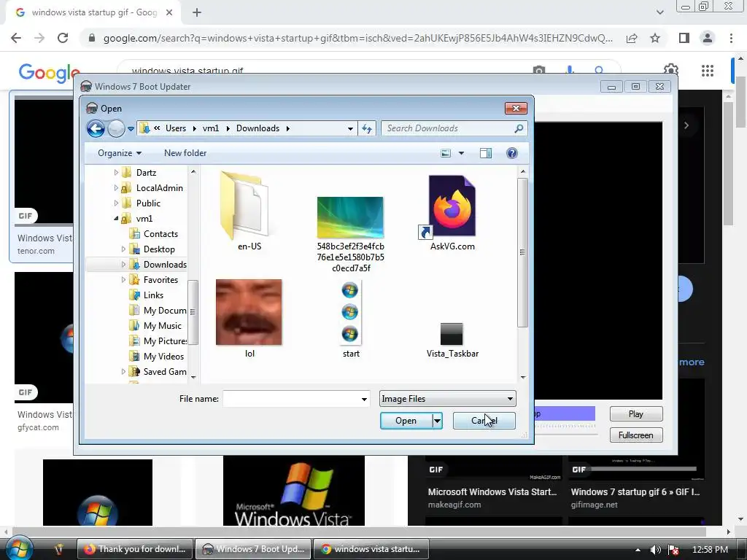This screenshot has width=747, height=560.
Task: Click the Chrome share icon
Action: (632, 38)
